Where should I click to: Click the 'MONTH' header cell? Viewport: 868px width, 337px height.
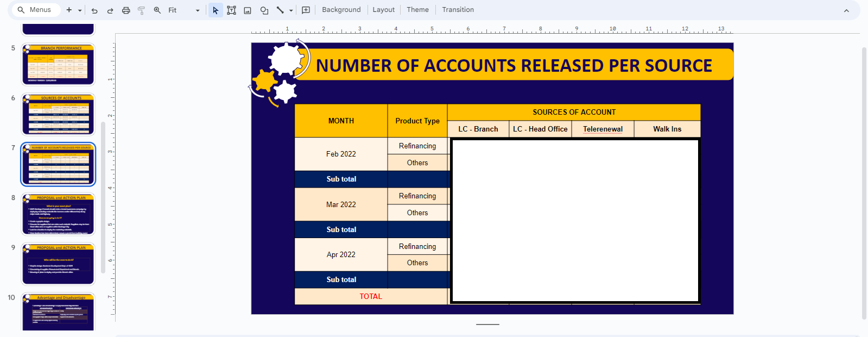tap(341, 121)
